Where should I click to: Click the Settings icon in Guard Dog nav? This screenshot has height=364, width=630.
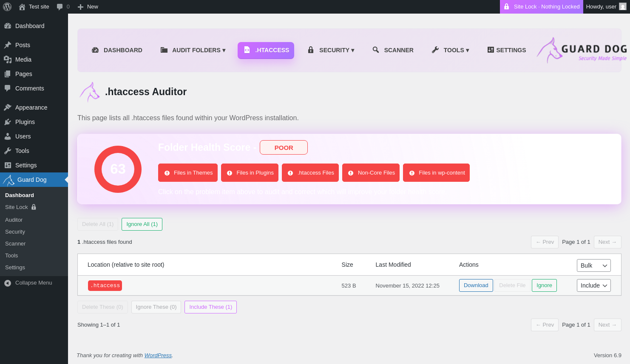click(x=491, y=50)
